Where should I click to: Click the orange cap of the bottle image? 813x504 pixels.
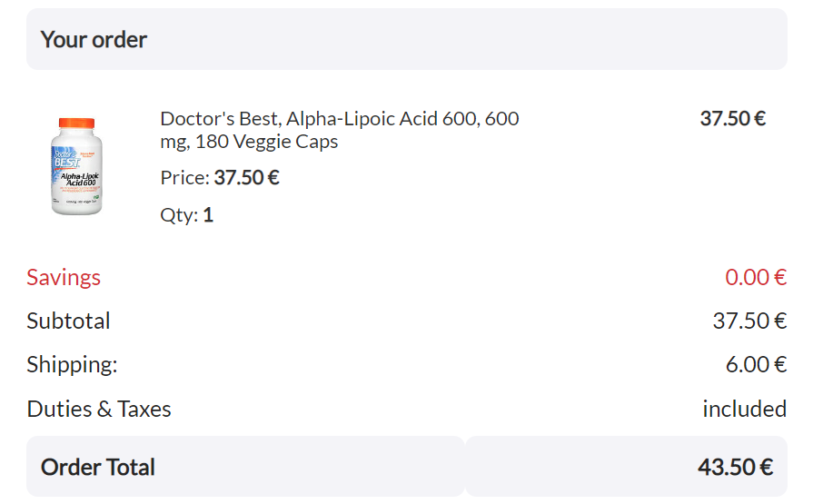pyautogui.click(x=76, y=123)
